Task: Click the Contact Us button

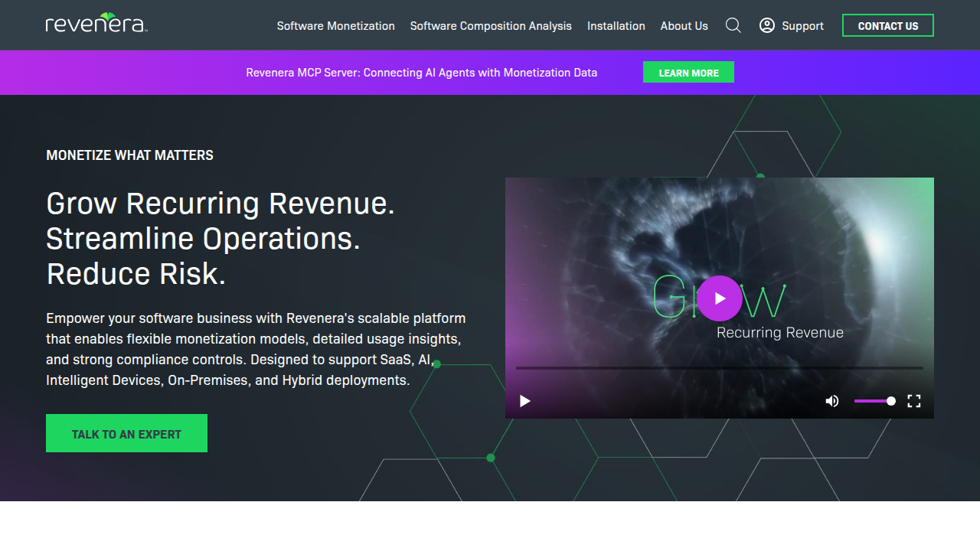Action: tap(888, 25)
